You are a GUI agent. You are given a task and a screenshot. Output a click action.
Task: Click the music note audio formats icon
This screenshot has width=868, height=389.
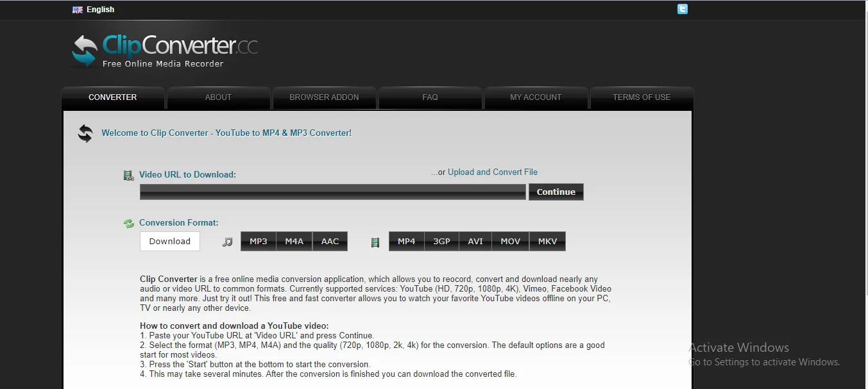click(227, 242)
